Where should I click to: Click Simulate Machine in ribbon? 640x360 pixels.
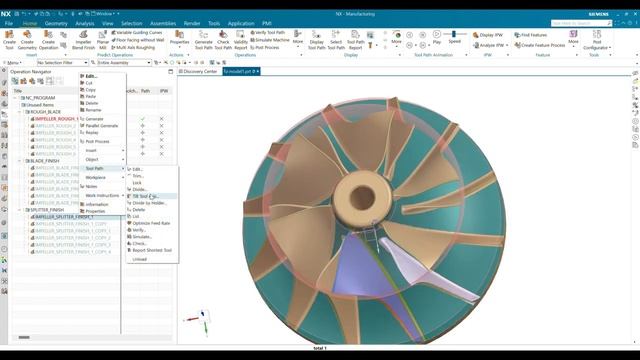click(270, 40)
